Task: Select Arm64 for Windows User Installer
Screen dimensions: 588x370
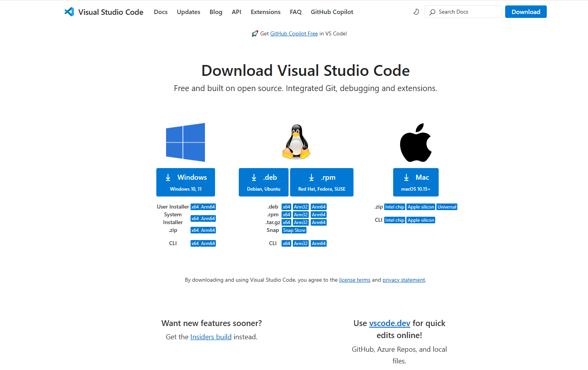Action: click(x=208, y=207)
